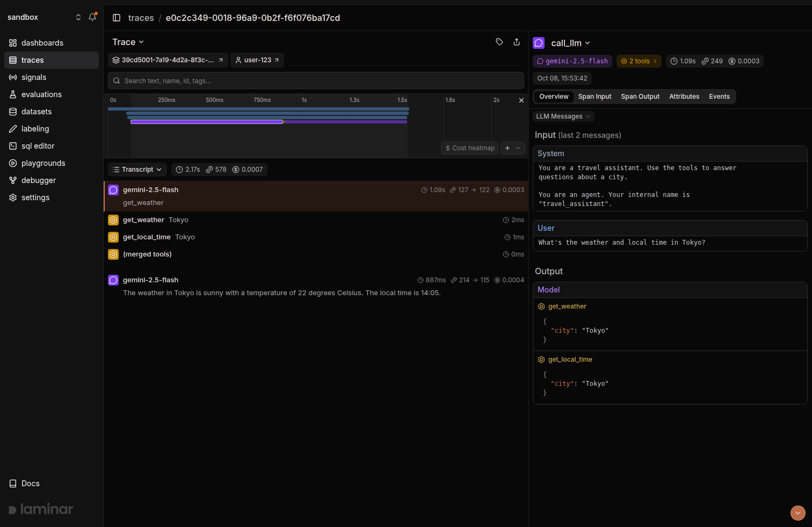Expand the 2 tools chip
Image resolution: width=812 pixels, height=527 pixels.
[x=639, y=61]
